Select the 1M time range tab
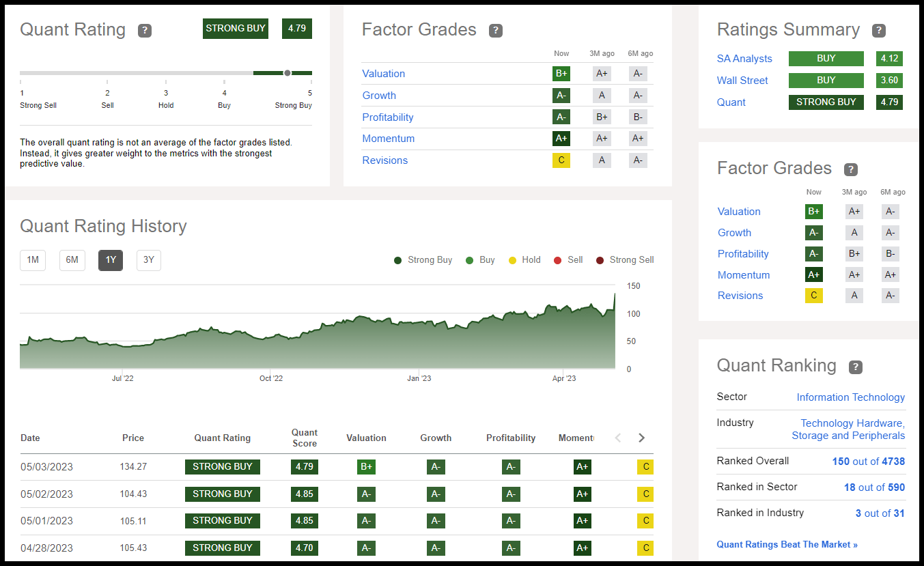This screenshot has width=924, height=566. coord(33,260)
